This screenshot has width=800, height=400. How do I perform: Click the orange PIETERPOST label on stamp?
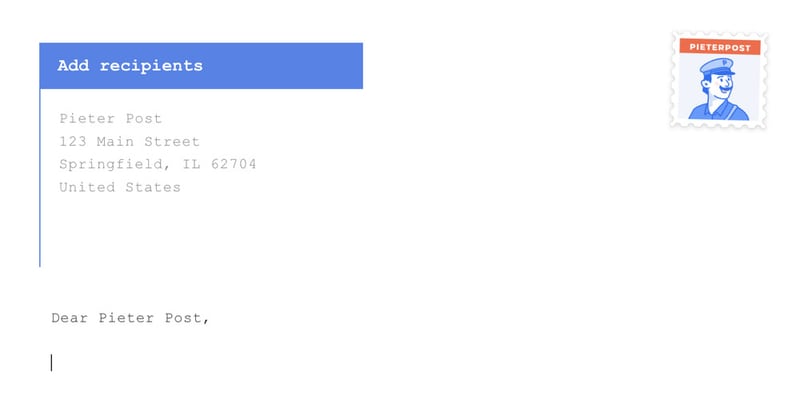click(x=720, y=46)
